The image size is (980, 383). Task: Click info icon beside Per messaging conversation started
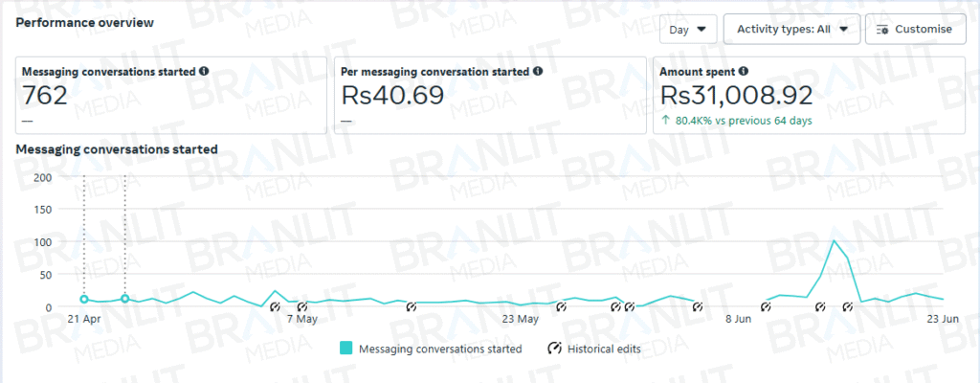(x=538, y=71)
